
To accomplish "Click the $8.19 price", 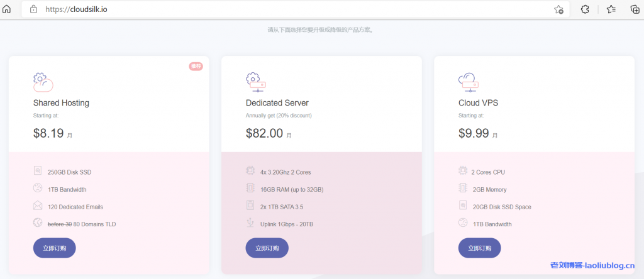I will click(x=48, y=133).
